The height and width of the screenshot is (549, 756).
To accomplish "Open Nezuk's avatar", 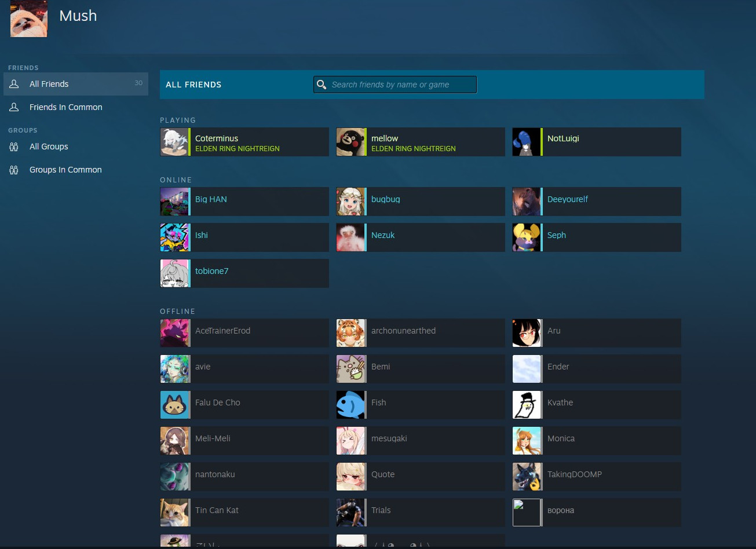I will point(350,237).
